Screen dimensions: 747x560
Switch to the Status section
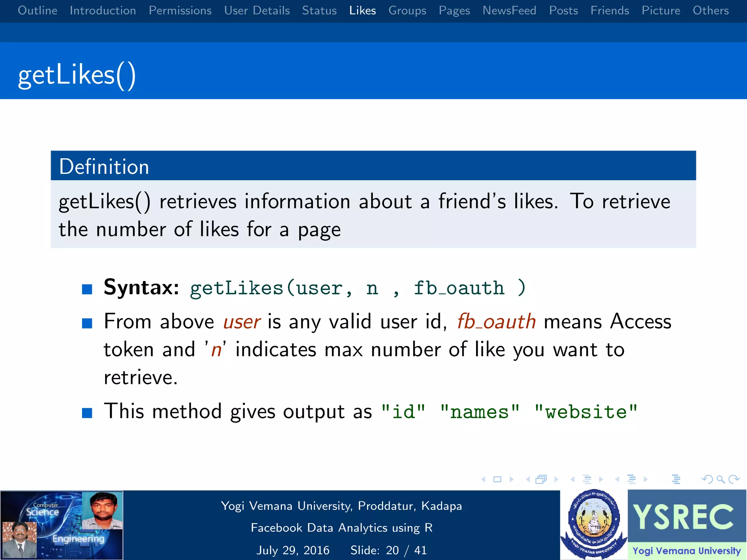[x=320, y=11]
